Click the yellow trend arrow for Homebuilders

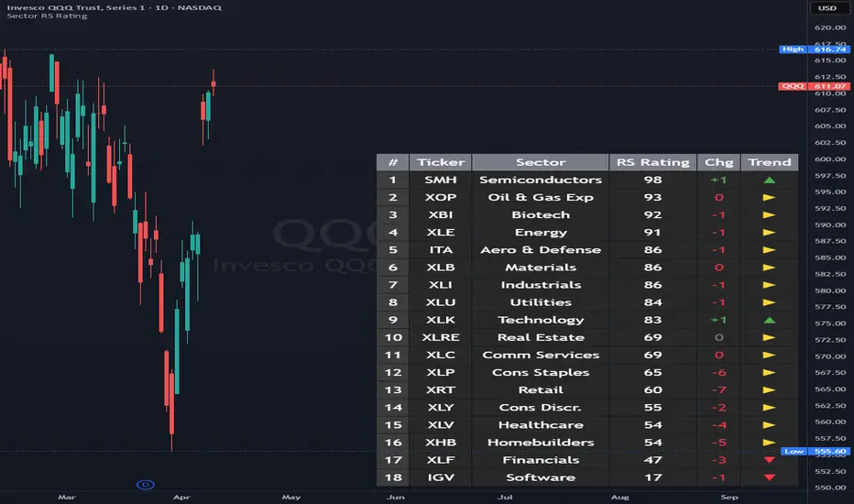pos(769,443)
